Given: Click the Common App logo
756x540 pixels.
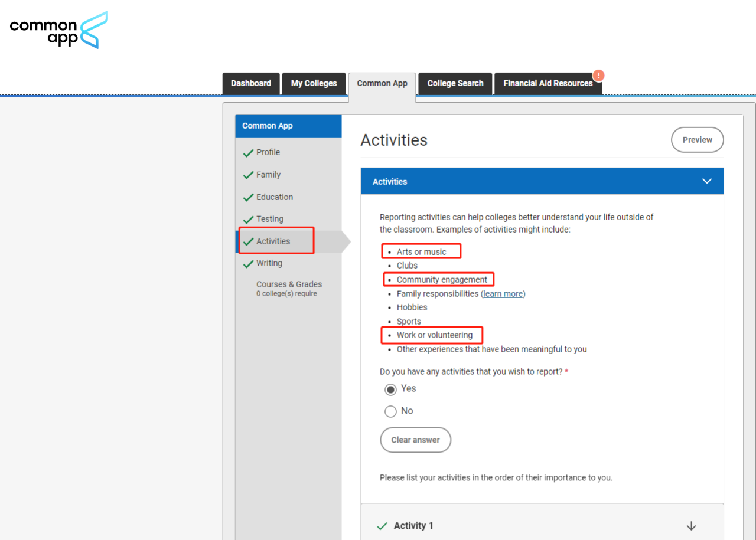Looking at the screenshot, I should [x=59, y=30].
